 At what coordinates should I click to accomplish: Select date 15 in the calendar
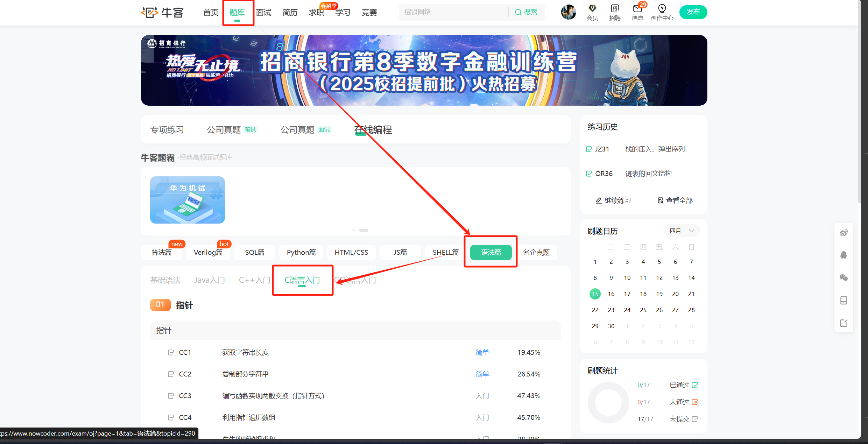click(595, 294)
